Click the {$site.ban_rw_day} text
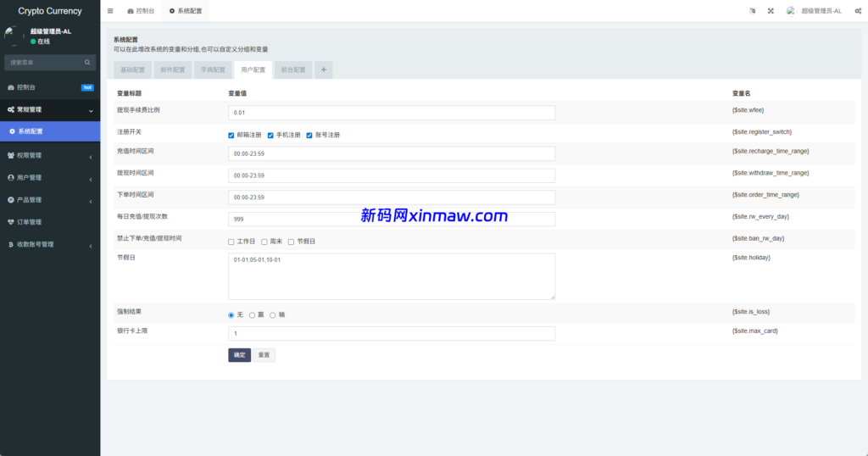Screen dimensions: 868x456 (759, 238)
